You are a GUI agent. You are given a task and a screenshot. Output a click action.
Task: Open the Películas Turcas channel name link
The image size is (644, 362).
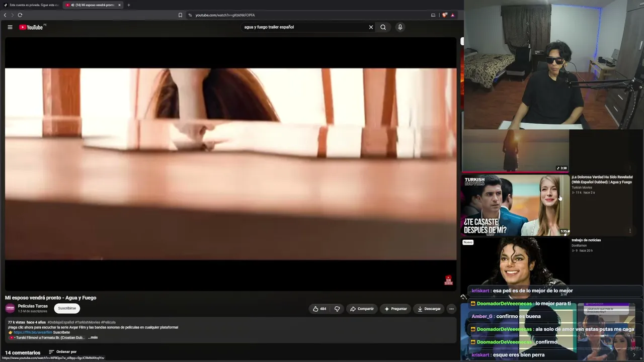(33, 306)
